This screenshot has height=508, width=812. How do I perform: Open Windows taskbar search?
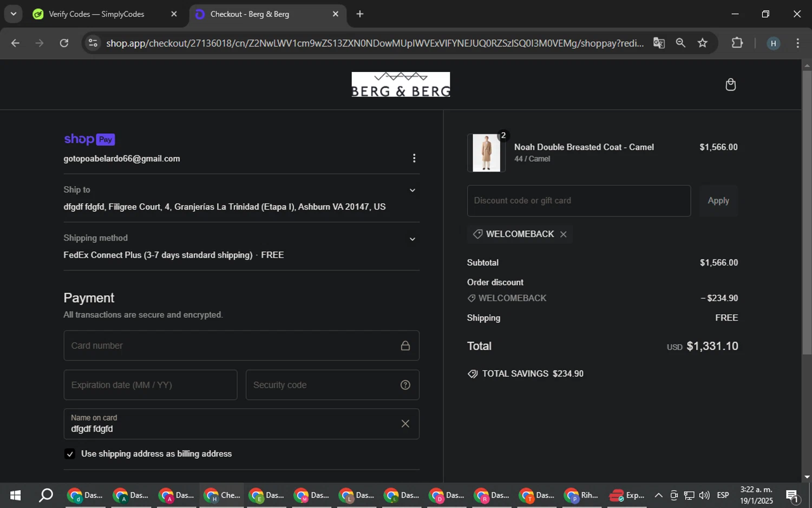click(46, 495)
